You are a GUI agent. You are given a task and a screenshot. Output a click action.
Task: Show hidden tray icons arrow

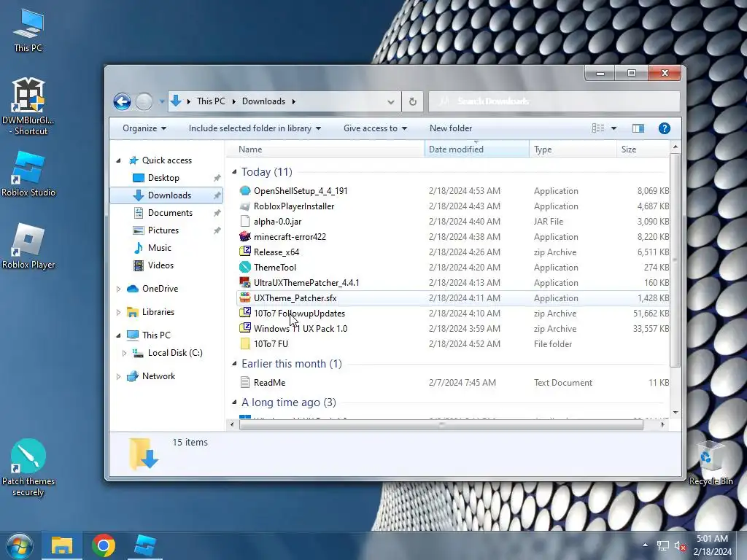point(645,545)
